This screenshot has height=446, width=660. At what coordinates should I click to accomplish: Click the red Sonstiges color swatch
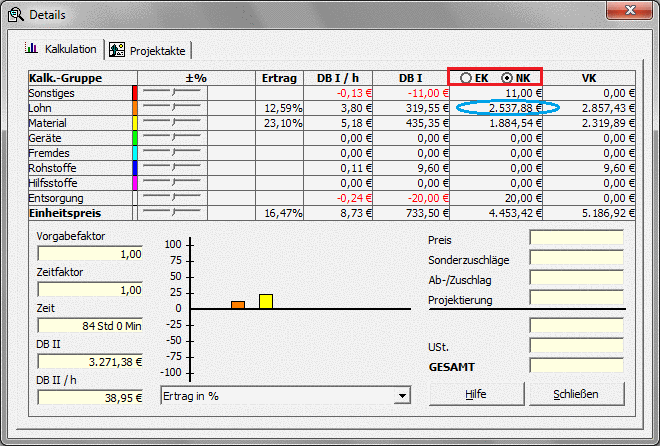tap(135, 93)
